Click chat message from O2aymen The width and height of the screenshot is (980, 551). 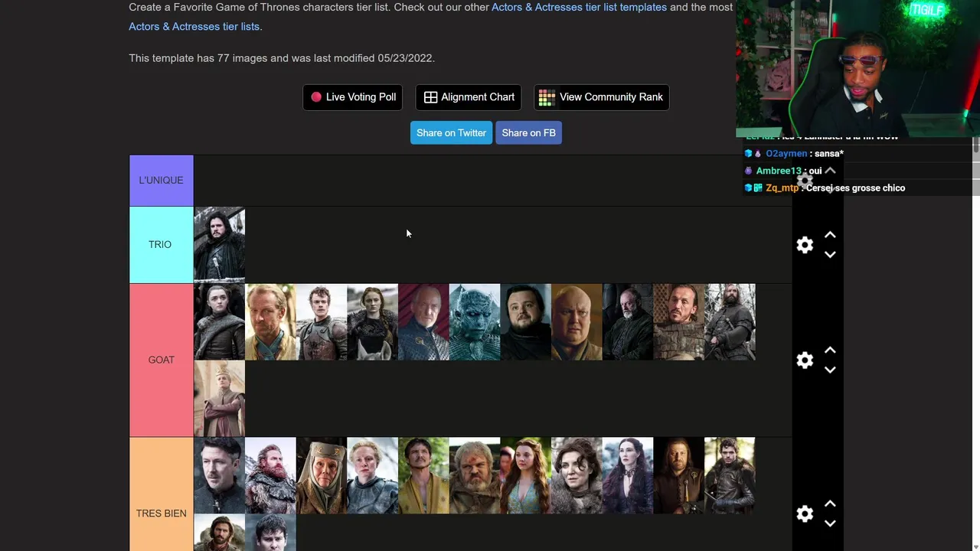794,154
